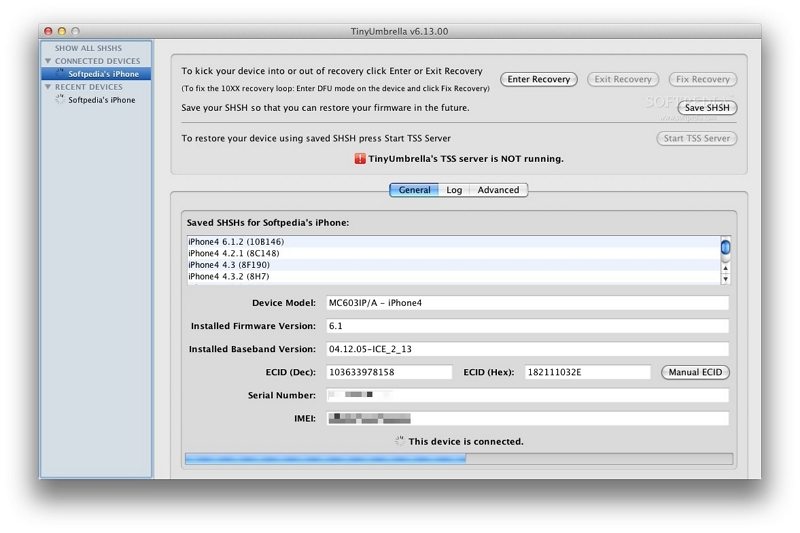The image size is (800, 533).
Task: Click the Save SHSH button
Action: [707, 108]
